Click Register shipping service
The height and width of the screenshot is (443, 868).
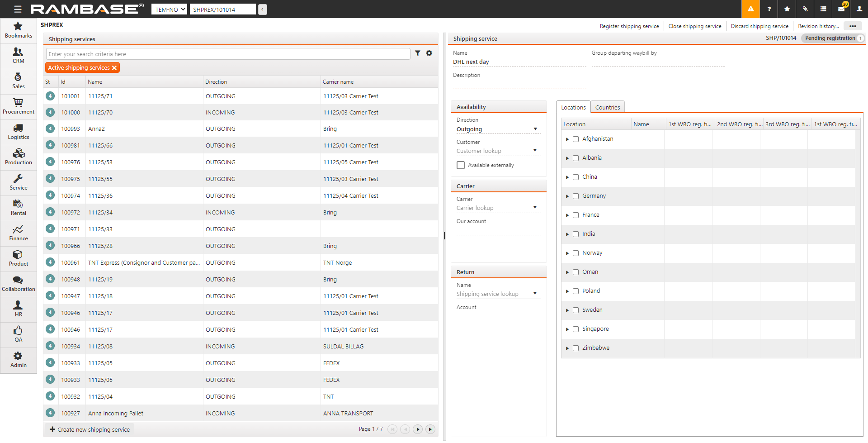pos(629,26)
